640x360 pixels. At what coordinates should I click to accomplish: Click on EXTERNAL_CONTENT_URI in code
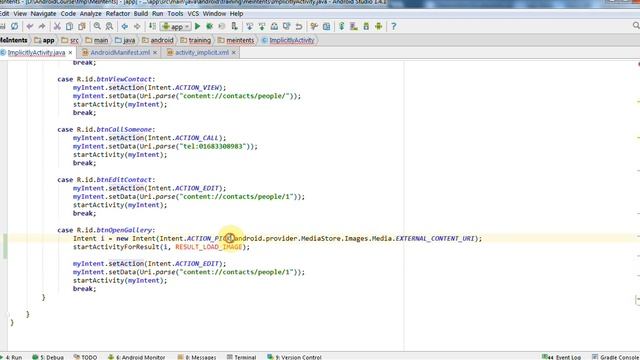[x=435, y=238]
